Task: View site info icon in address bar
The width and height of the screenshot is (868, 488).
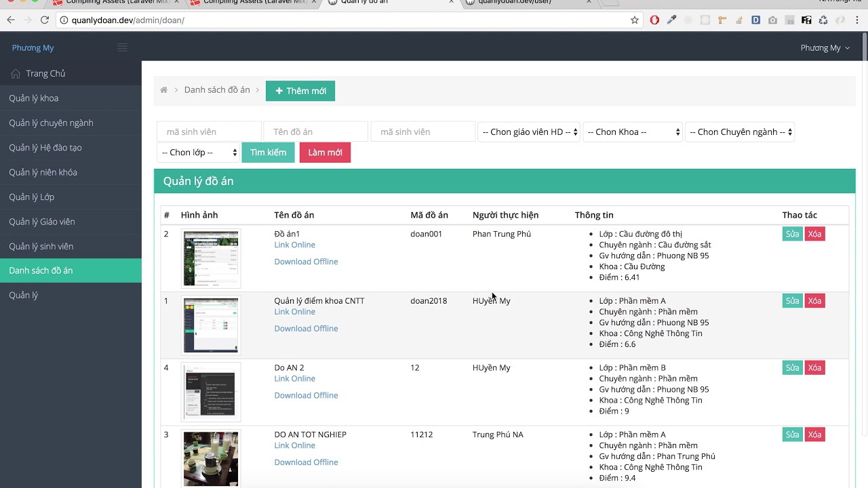Action: [x=64, y=20]
